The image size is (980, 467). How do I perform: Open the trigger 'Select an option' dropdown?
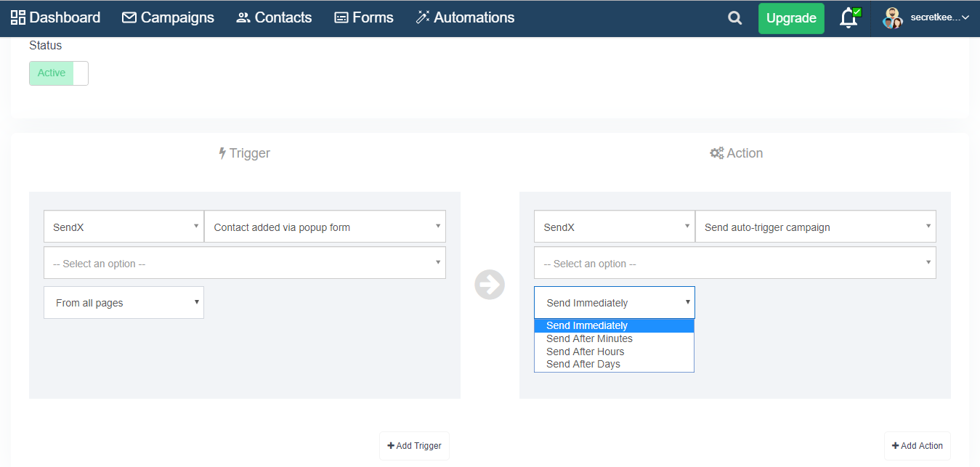(245, 263)
